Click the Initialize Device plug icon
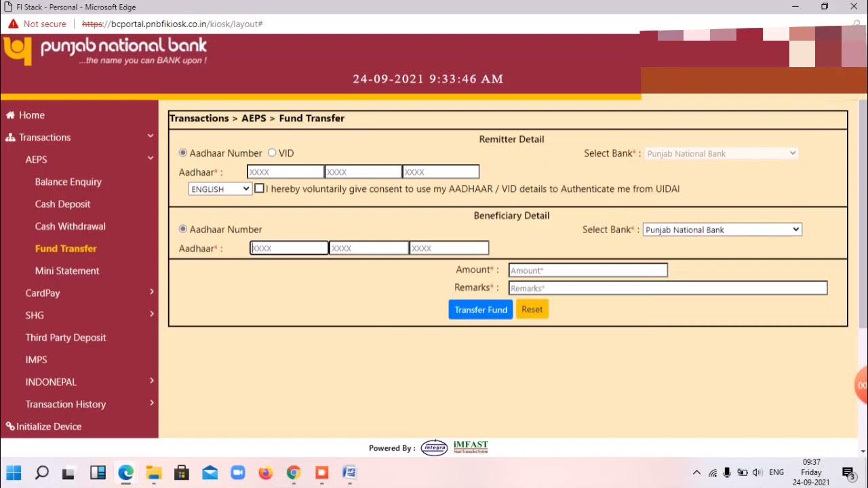This screenshot has height=488, width=868. pos(10,426)
